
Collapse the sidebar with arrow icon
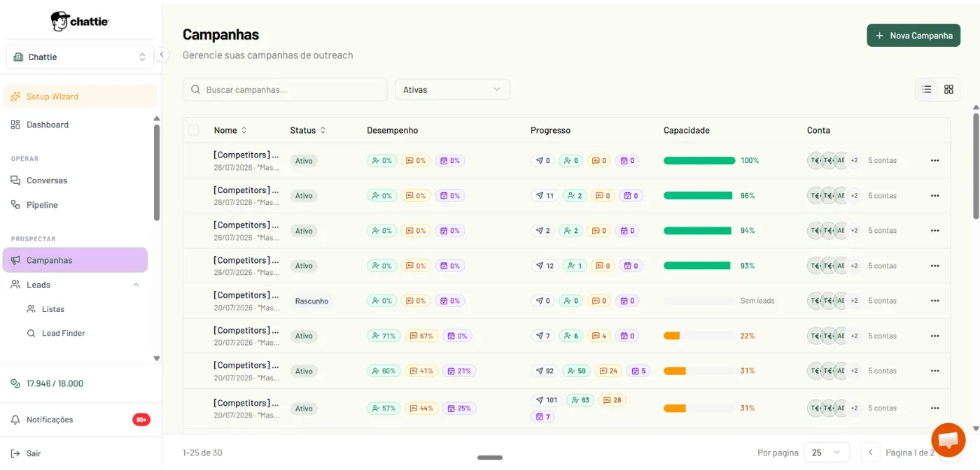pyautogui.click(x=162, y=55)
